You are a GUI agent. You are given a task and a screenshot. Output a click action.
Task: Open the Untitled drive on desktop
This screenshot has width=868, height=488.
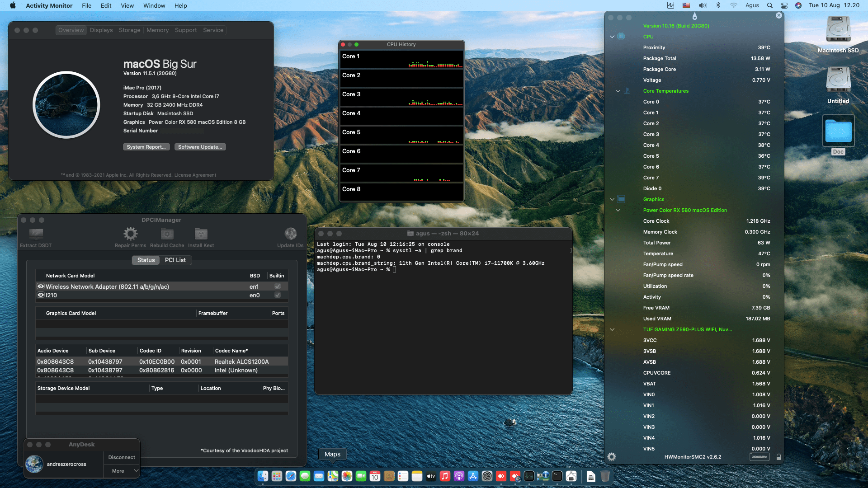click(x=838, y=80)
